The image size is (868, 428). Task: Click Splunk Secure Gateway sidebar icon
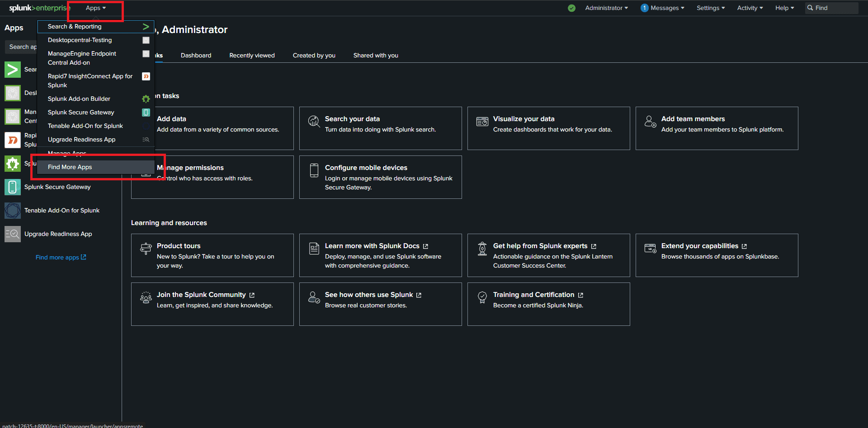[13, 187]
